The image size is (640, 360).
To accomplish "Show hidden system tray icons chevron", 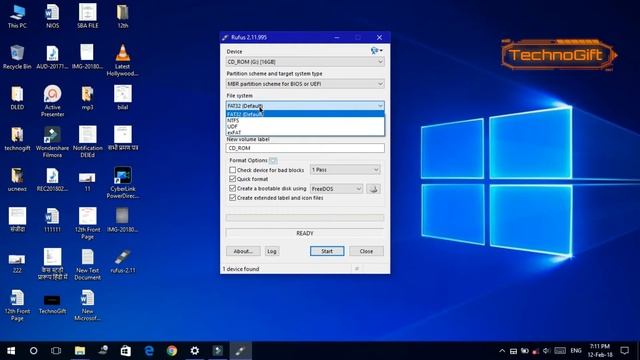I will pyautogui.click(x=502, y=351).
